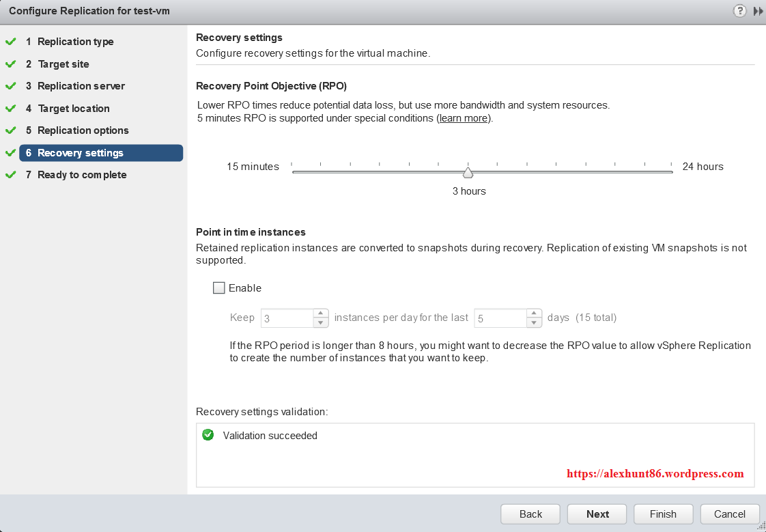
Task: Enable point in time instances checkbox
Action: (x=219, y=288)
